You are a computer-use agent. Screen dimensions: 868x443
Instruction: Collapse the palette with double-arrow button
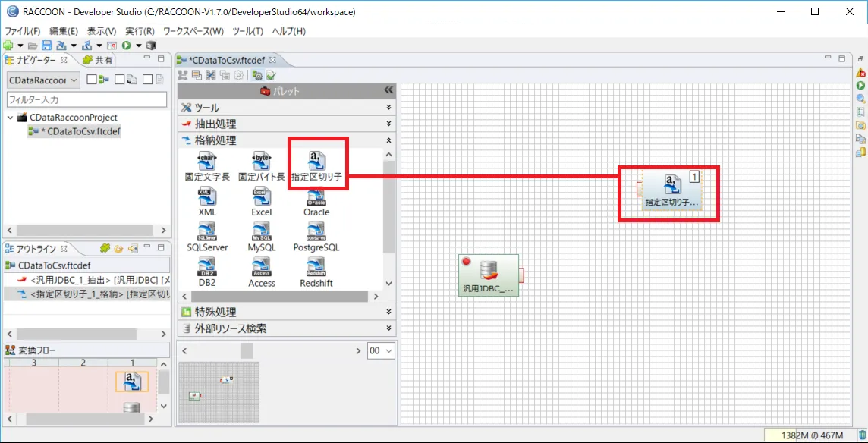pos(388,90)
